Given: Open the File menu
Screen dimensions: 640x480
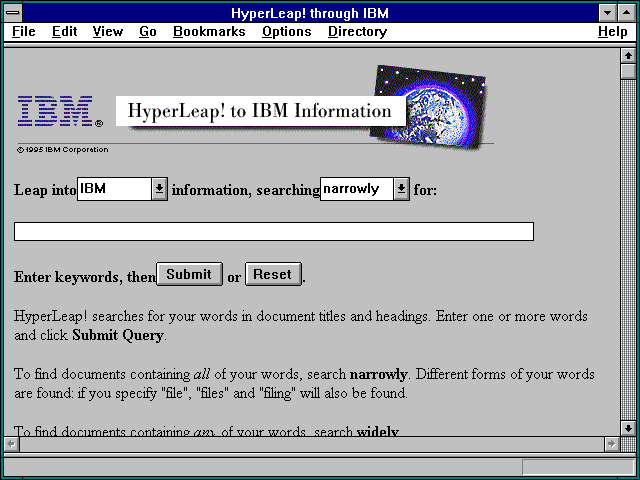Looking at the screenshot, I should click(24, 31).
